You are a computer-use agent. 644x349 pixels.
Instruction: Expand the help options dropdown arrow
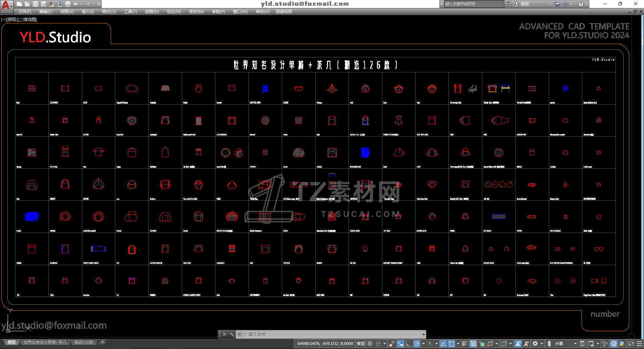click(x=586, y=4)
